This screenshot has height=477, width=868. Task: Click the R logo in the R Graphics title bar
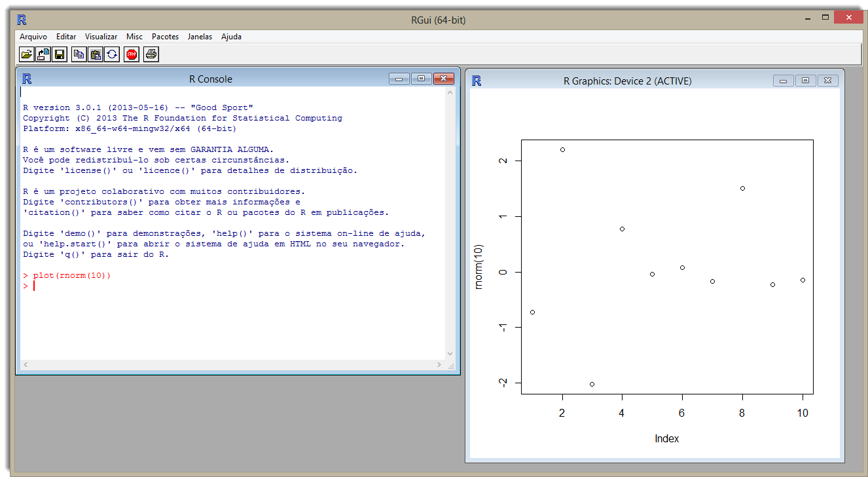[x=477, y=81]
